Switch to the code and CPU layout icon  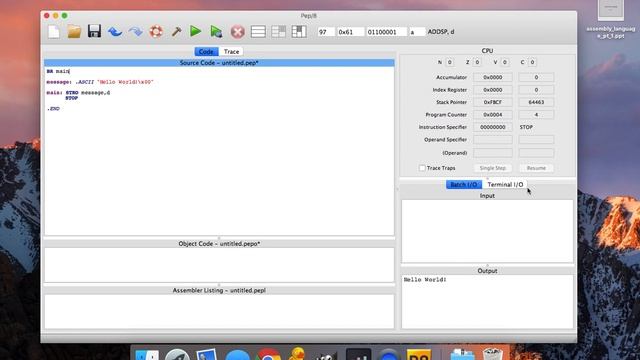(x=278, y=32)
